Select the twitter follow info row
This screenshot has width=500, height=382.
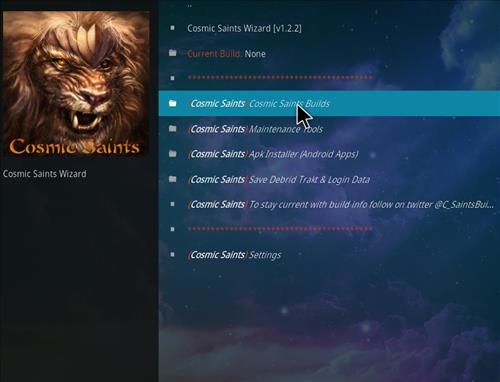tap(329, 204)
